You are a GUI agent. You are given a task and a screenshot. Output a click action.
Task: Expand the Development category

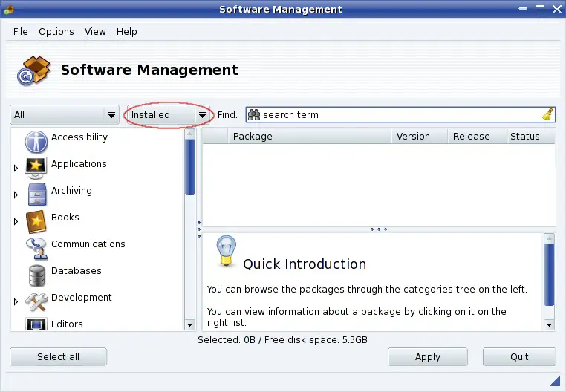pyautogui.click(x=16, y=301)
